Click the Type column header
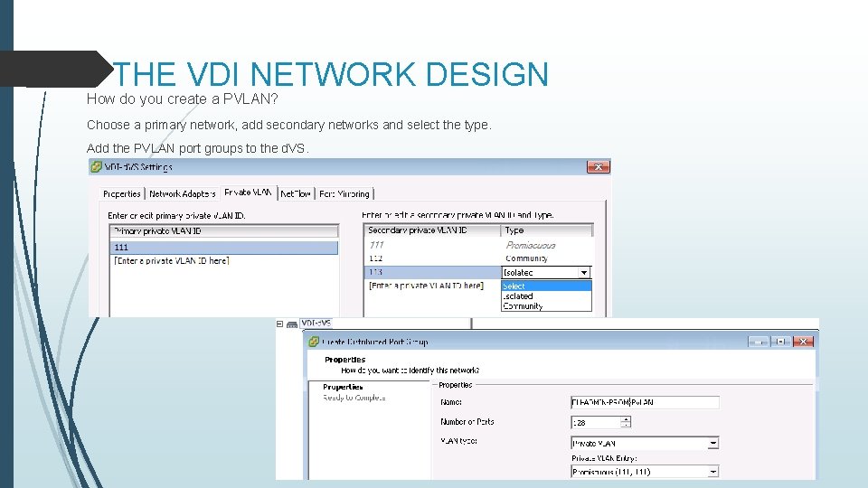 pos(546,230)
